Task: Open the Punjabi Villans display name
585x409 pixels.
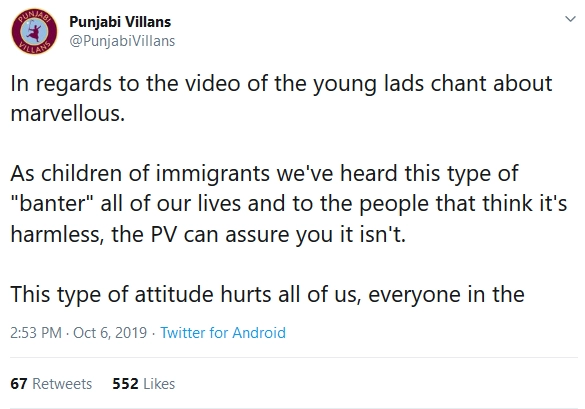Action: click(120, 22)
